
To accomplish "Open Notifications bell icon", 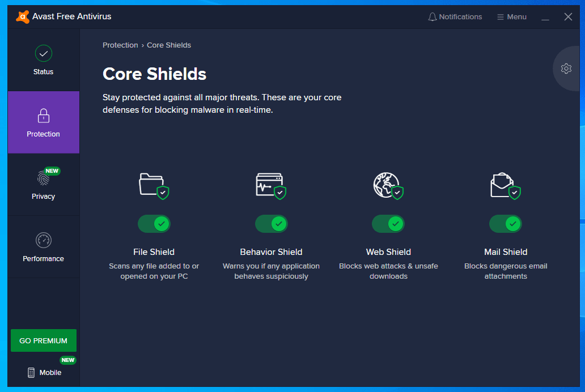I will [433, 17].
